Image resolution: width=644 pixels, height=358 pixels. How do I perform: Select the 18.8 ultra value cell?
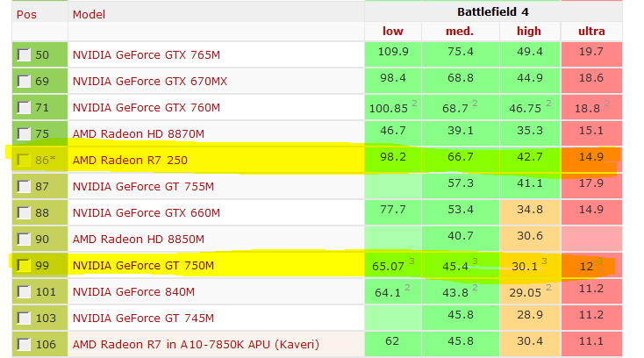coord(591,107)
